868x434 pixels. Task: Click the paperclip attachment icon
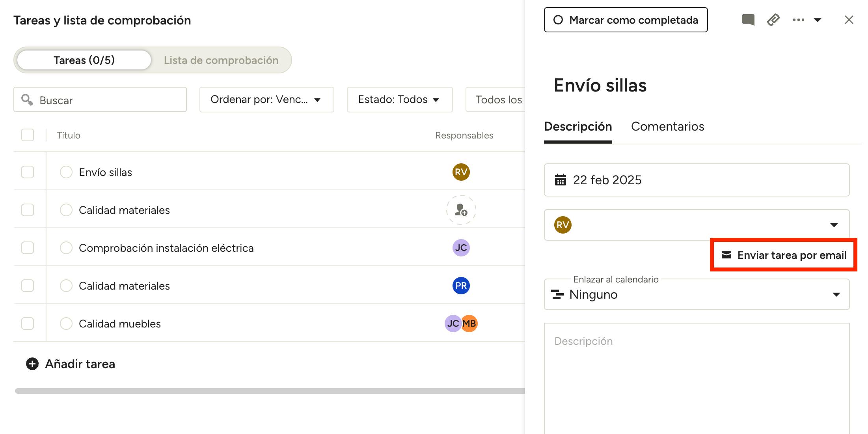[773, 20]
